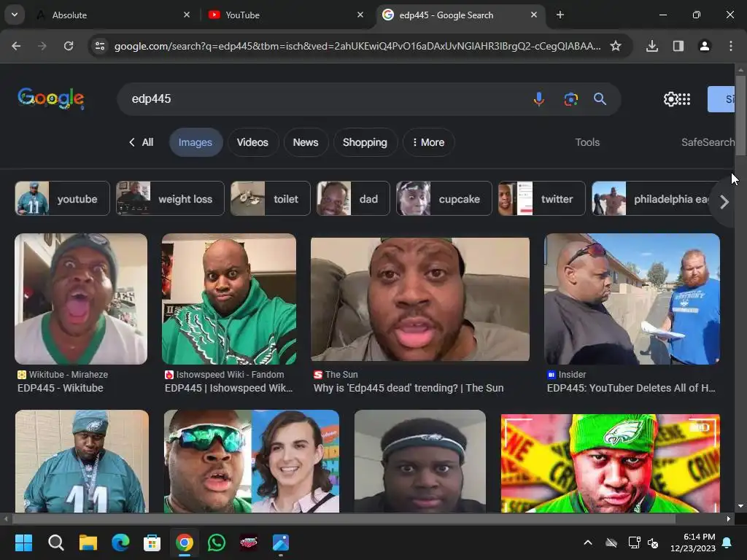Open Chrome three-dot menu
This screenshot has width=747, height=560.
[x=731, y=46]
